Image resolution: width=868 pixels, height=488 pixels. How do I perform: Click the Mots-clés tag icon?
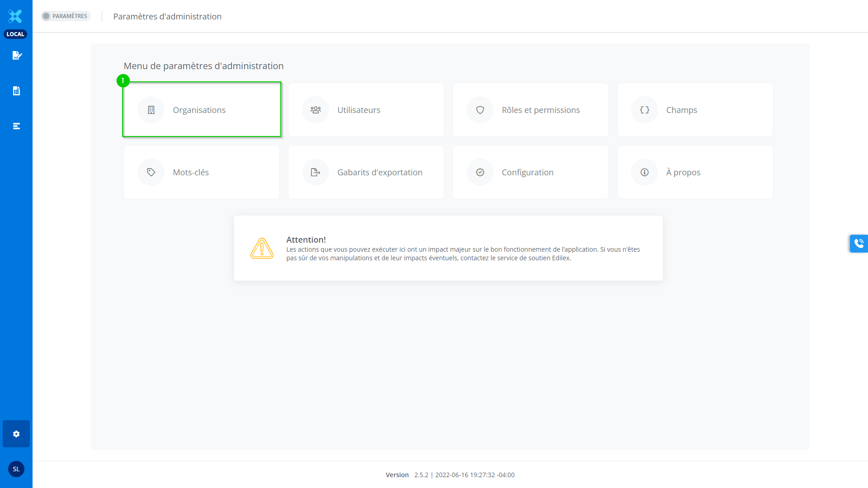coord(151,172)
